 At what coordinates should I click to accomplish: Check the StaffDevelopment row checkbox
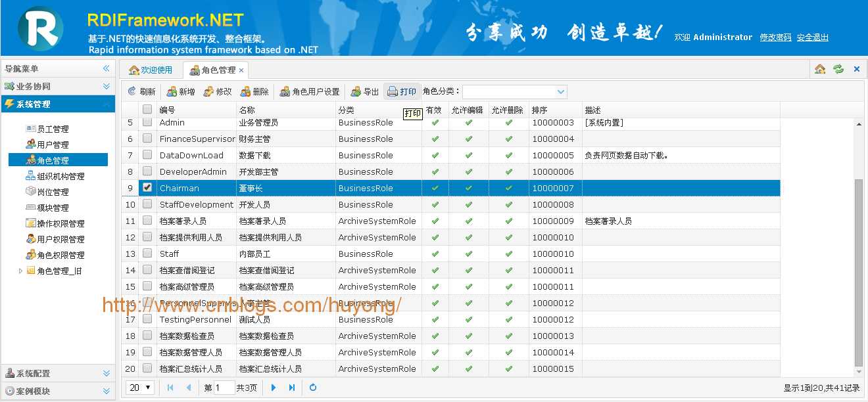[x=147, y=204]
